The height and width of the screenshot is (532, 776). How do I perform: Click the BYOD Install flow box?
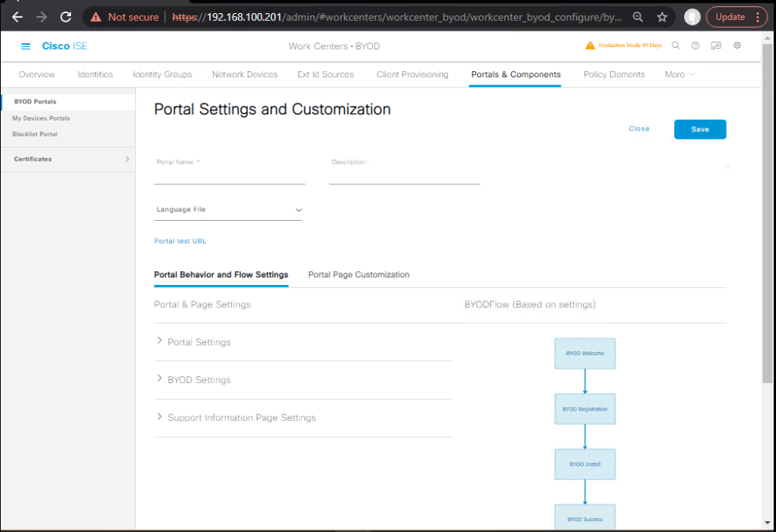(x=585, y=464)
